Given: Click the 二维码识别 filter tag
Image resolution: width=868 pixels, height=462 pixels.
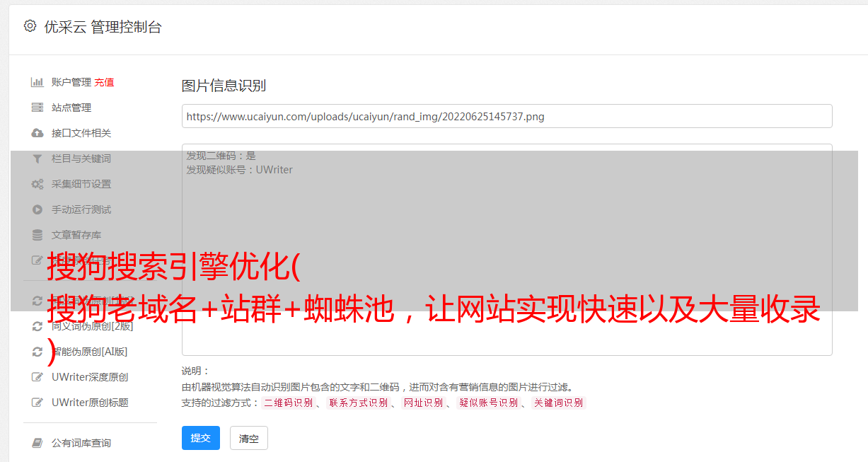Looking at the screenshot, I should (288, 403).
